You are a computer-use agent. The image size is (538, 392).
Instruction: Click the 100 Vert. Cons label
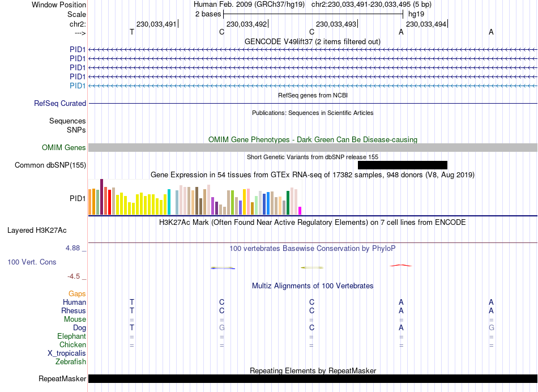[x=32, y=262]
